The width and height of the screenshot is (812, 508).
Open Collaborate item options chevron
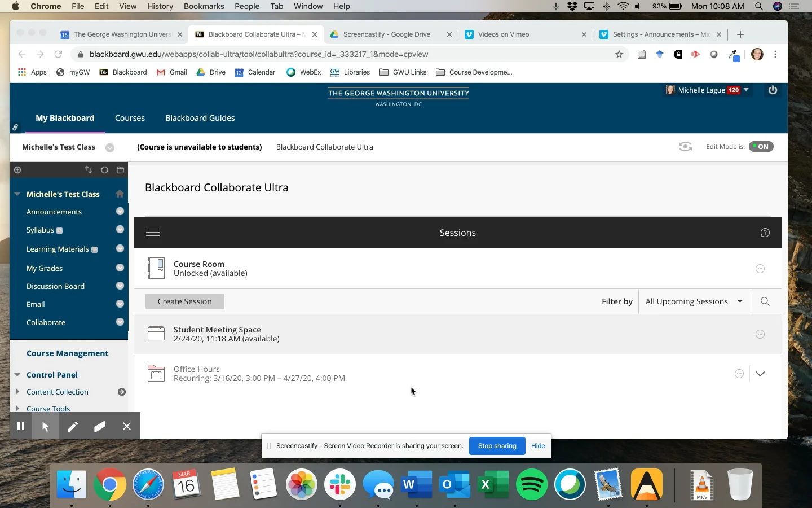[120, 322]
